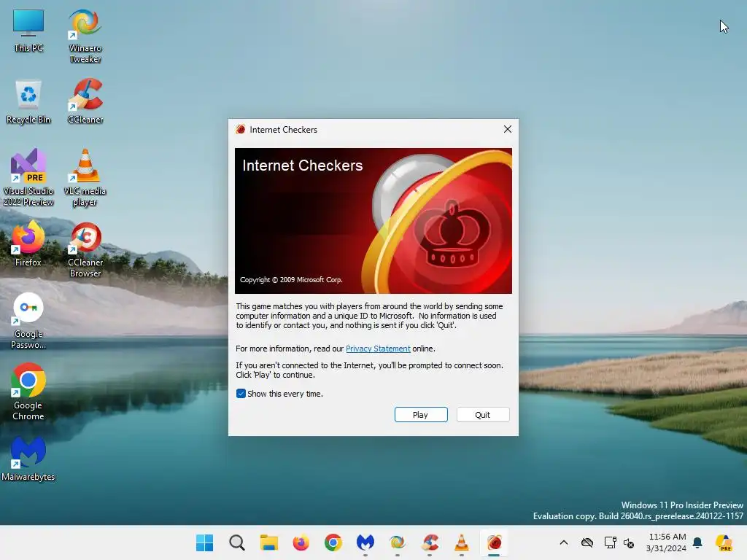The width and height of the screenshot is (747, 560).
Task: Open CCleaner taskbar icon
Action: click(x=429, y=542)
